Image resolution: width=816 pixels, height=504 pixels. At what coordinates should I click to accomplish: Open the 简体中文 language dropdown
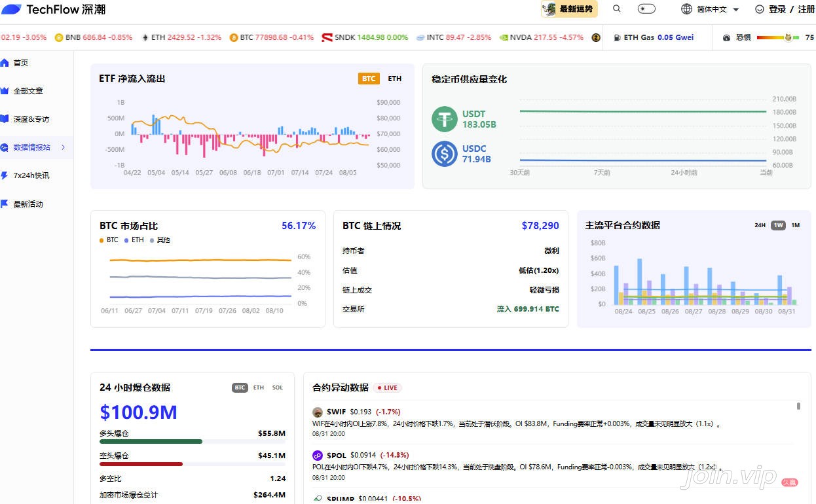[x=718, y=9]
